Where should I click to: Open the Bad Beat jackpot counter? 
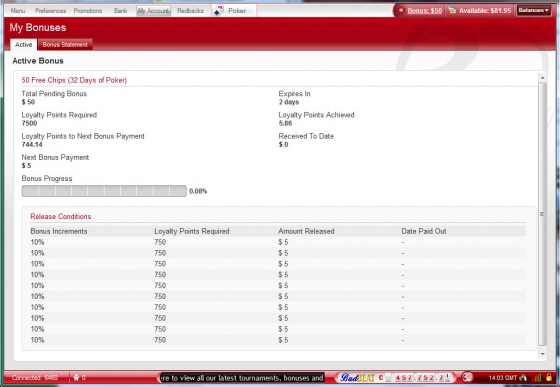coord(394,377)
